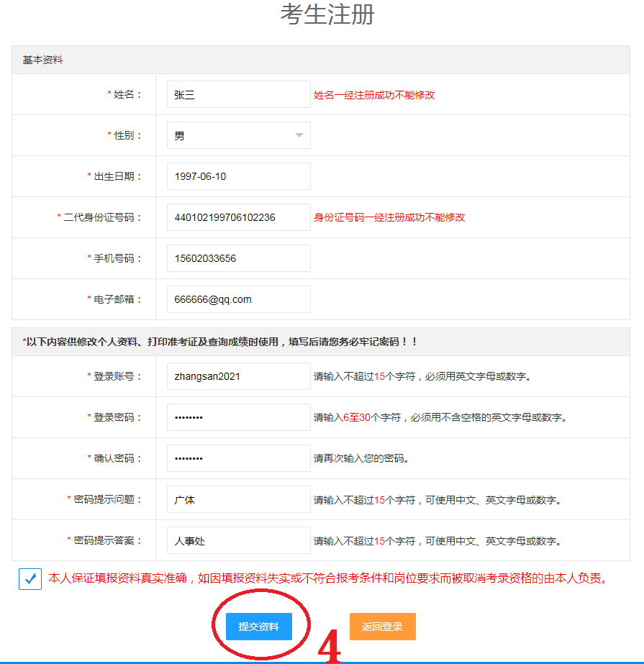Select the 确认密码 confirm password field
644x664 pixels.
pos(237,458)
